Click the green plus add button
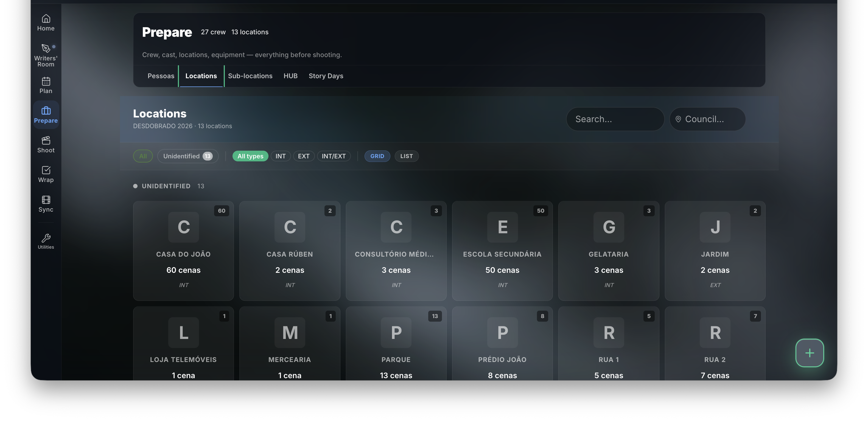The width and height of the screenshot is (868, 421). [x=809, y=353]
